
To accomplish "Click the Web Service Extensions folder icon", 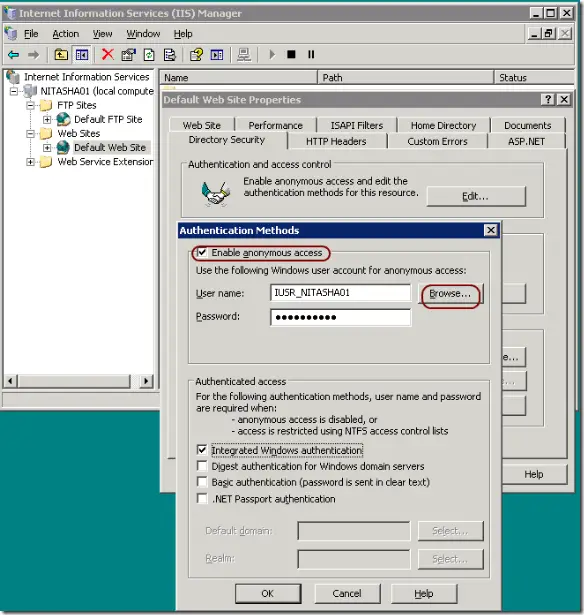I will [46, 162].
